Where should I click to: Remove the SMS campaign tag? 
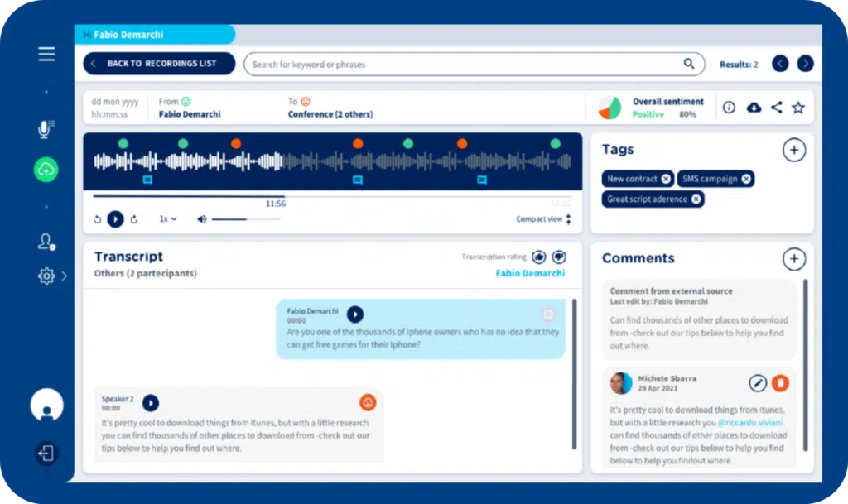tap(746, 179)
